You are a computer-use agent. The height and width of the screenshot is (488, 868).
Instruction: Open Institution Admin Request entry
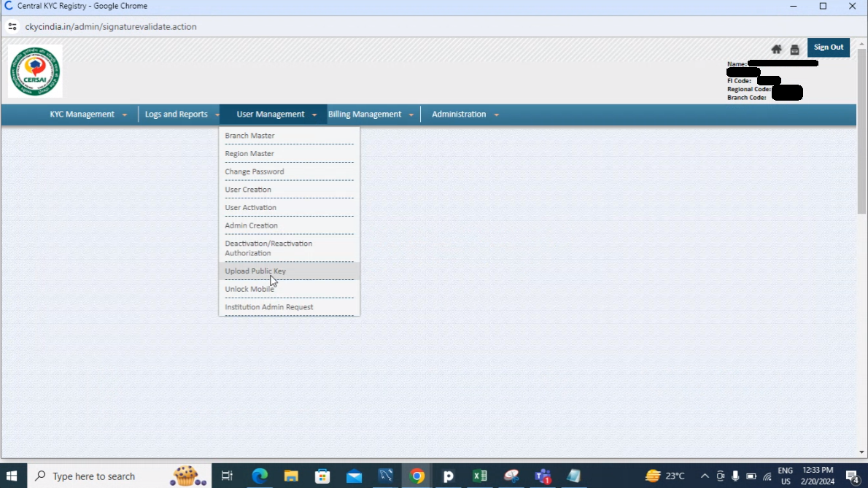(x=268, y=307)
